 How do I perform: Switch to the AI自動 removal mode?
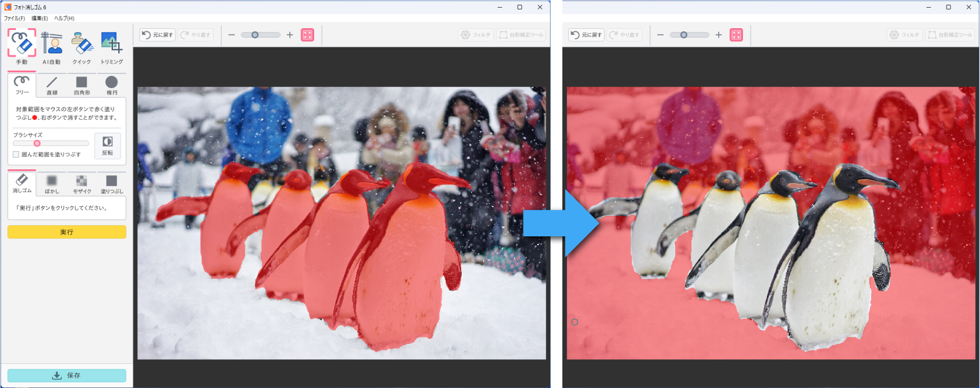pos(52,46)
